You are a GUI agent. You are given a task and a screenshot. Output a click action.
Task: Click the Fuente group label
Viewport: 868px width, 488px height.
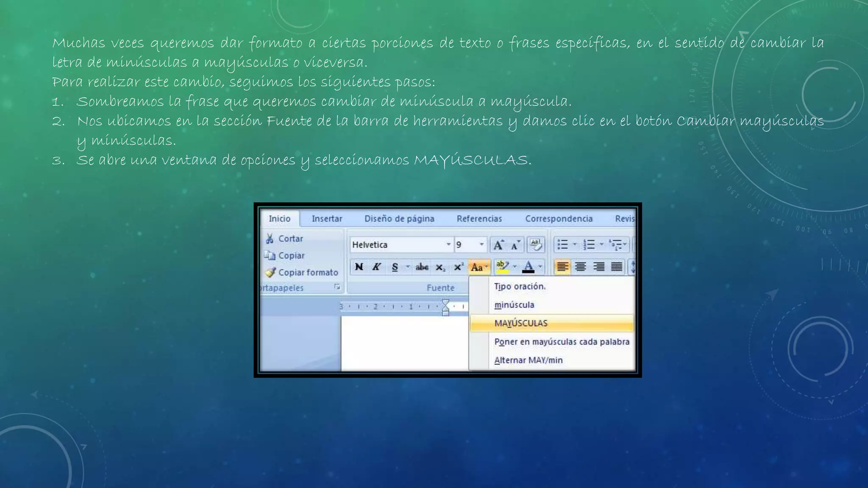click(440, 288)
